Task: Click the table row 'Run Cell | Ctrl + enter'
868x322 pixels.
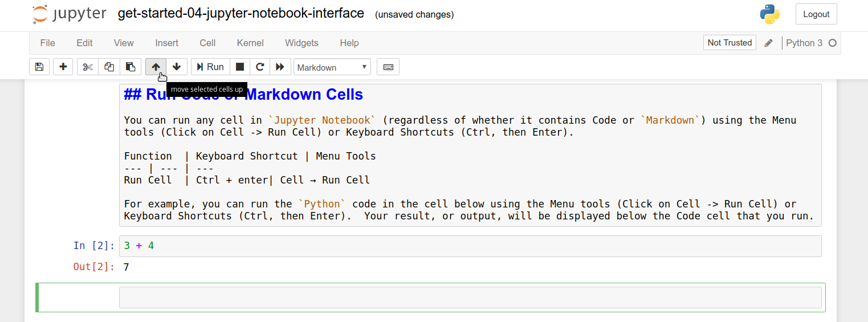Action: tap(247, 180)
